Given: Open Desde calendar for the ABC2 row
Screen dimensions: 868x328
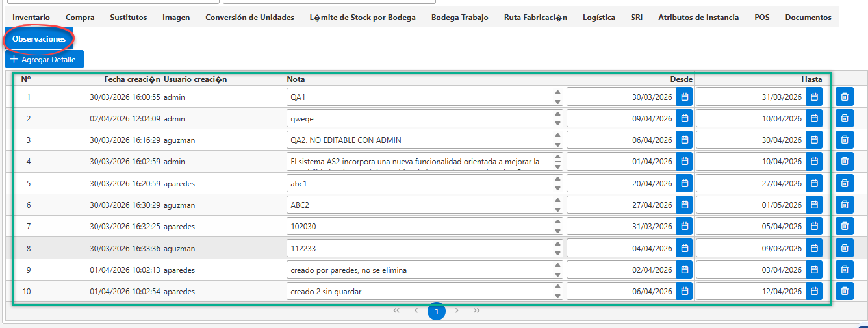Looking at the screenshot, I should click(684, 205).
